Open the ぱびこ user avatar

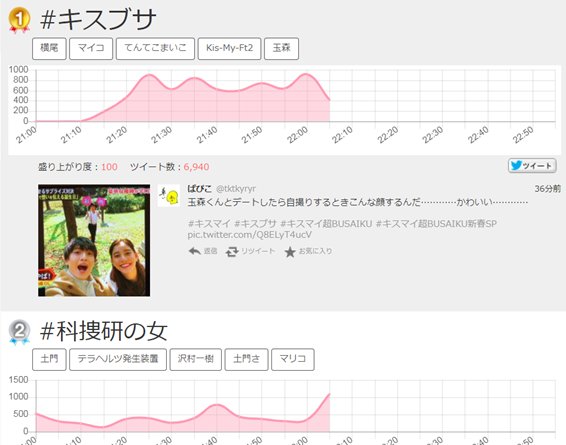pos(169,195)
